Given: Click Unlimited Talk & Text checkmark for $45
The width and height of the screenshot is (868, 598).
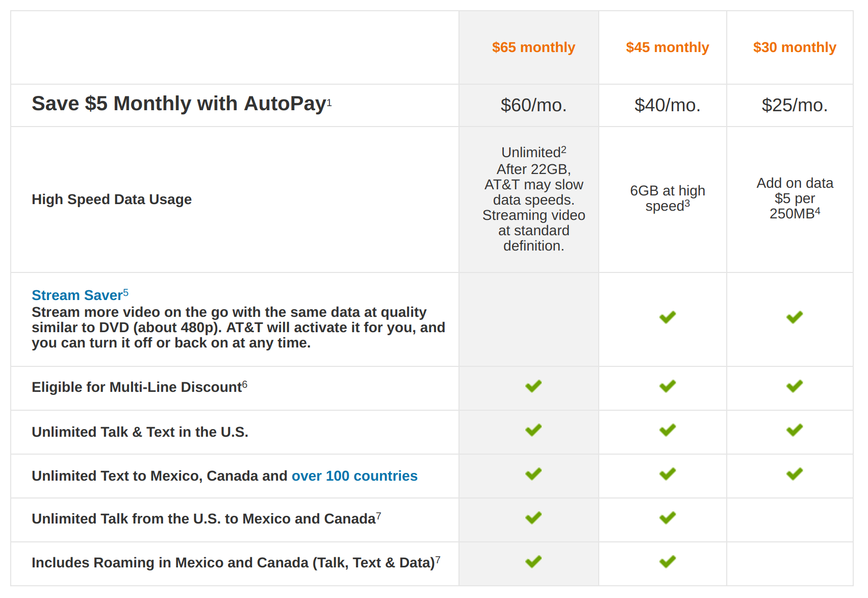Looking at the screenshot, I should [667, 430].
